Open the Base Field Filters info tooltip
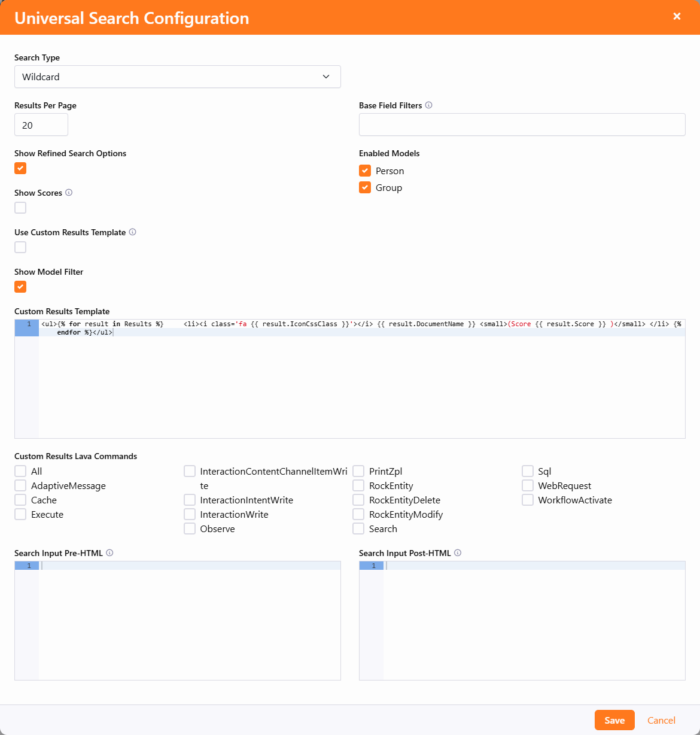This screenshot has width=700, height=735. (428, 105)
